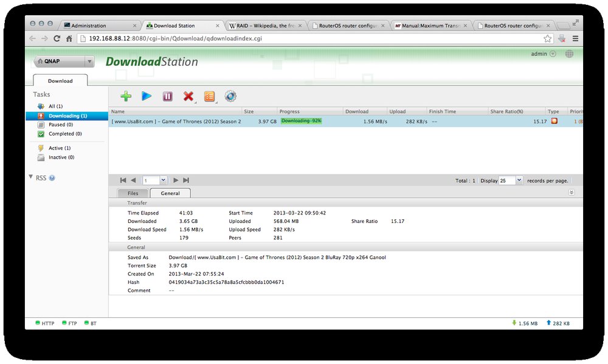Viewport: 608px width, 364px height.
Task: Select Completed (0) task filter
Action: coord(65,134)
